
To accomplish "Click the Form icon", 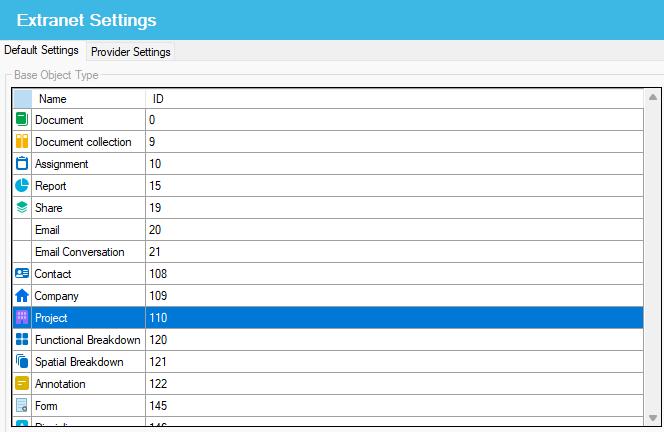I will [22, 406].
